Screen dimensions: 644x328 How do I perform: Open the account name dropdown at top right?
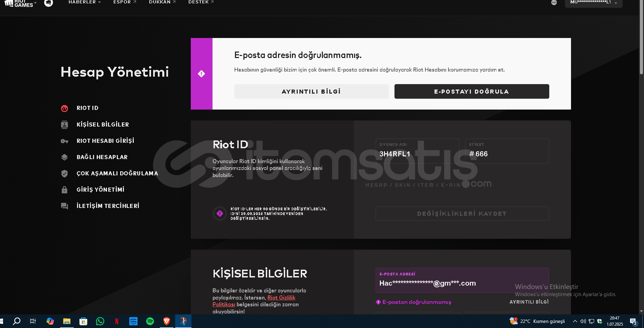[x=593, y=3]
